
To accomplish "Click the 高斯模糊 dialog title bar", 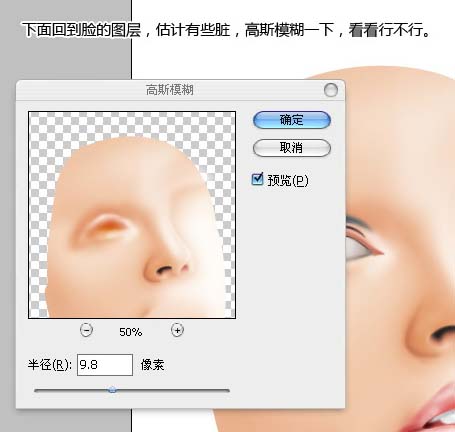I will coord(169,90).
